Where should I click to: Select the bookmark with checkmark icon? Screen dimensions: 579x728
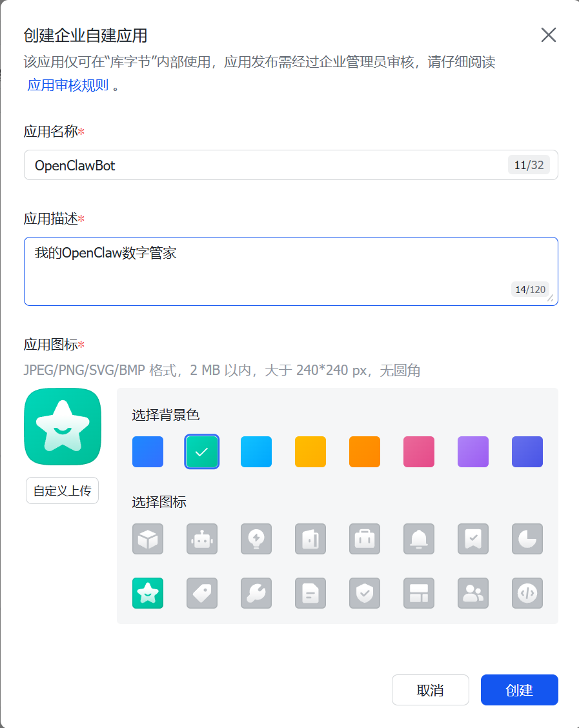(473, 539)
